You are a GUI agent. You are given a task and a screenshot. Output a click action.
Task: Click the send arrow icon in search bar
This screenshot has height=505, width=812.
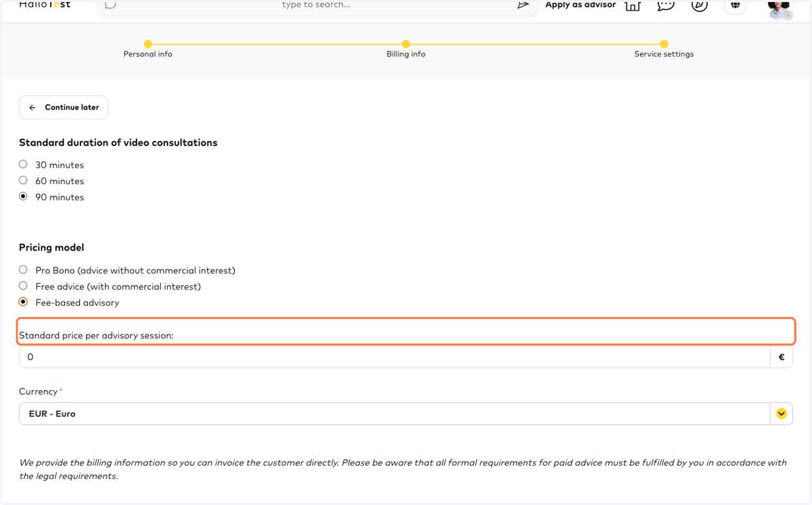(x=523, y=5)
